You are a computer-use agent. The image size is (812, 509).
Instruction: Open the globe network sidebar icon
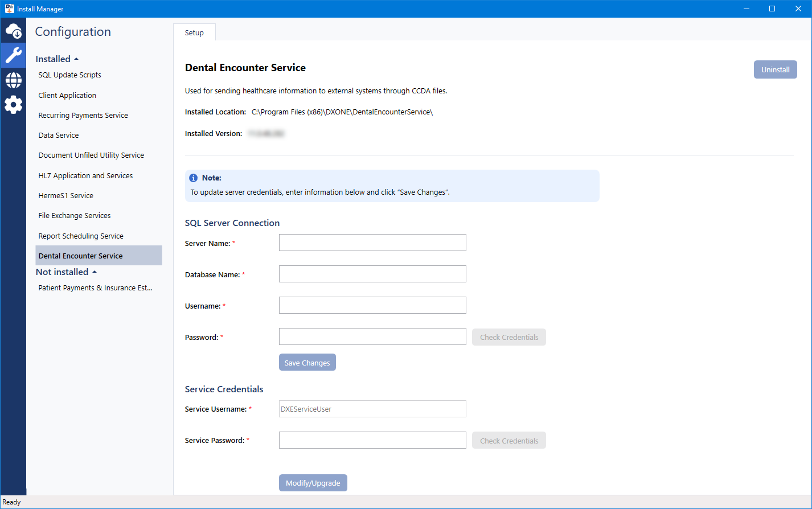(x=13, y=80)
